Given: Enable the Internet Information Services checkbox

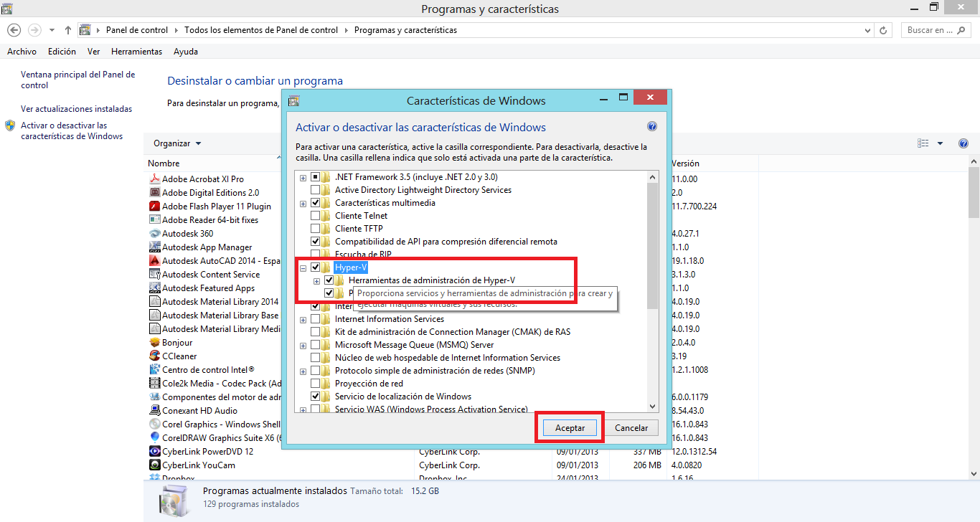Looking at the screenshot, I should pos(316,319).
